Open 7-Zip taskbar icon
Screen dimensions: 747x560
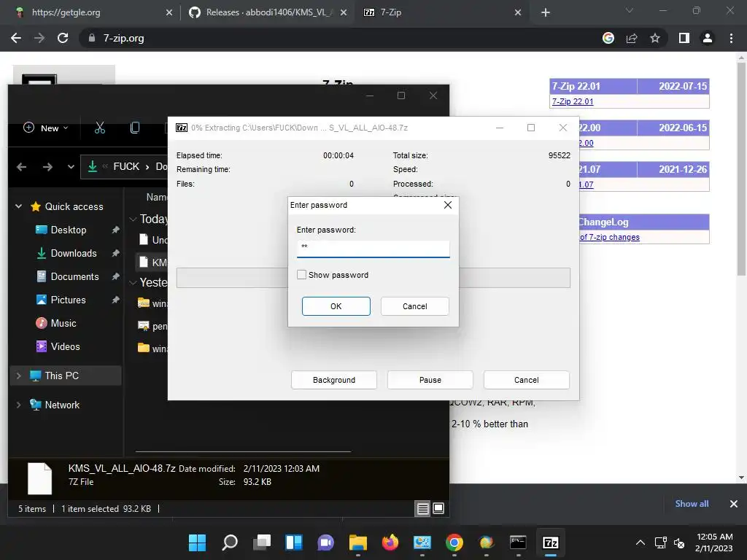coord(550,542)
